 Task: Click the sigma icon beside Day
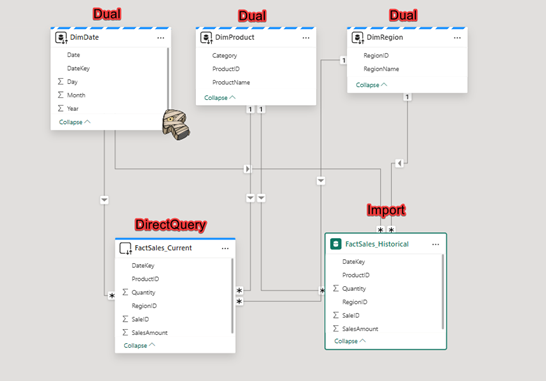pyautogui.click(x=61, y=81)
